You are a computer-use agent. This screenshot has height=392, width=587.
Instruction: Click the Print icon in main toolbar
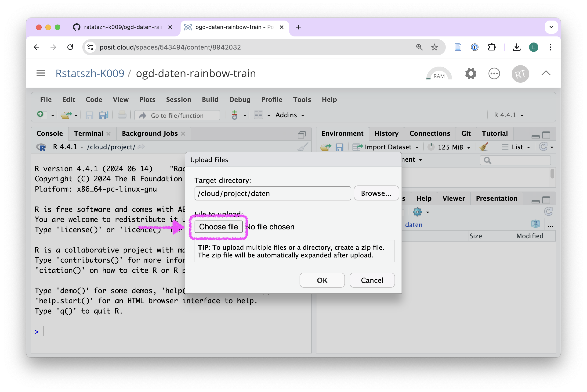point(122,115)
